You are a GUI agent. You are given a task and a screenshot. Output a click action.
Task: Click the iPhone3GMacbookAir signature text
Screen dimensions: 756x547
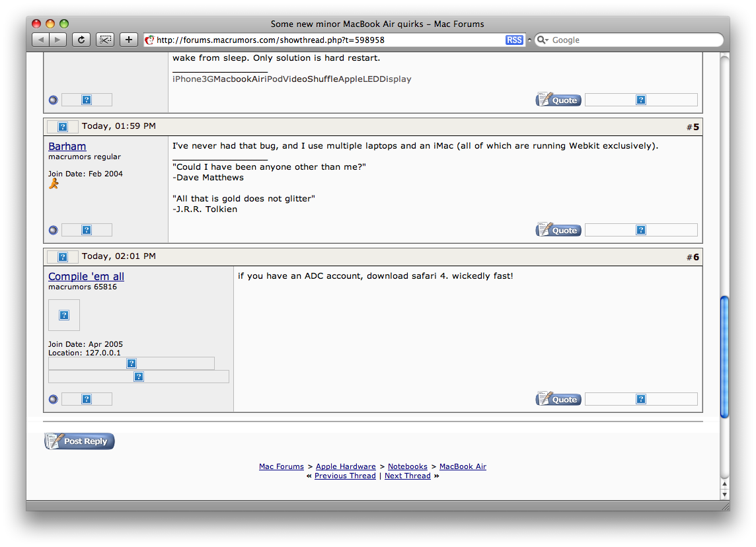[291, 79]
